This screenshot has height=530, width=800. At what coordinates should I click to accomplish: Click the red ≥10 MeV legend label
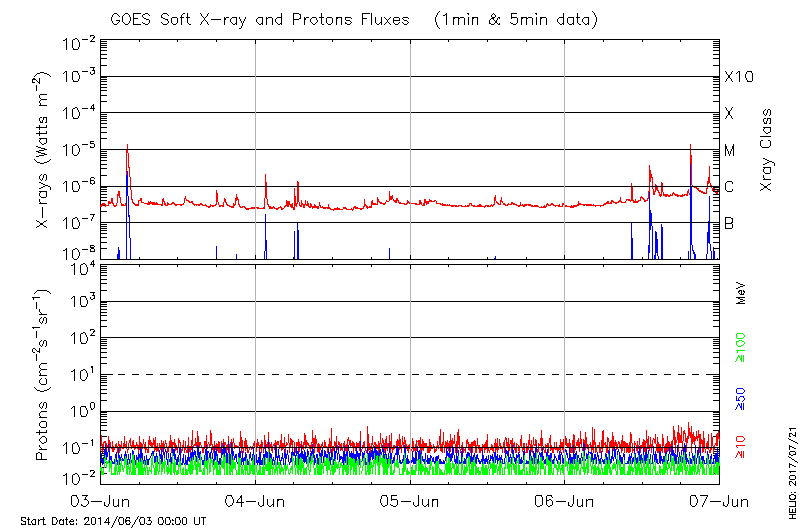[742, 446]
